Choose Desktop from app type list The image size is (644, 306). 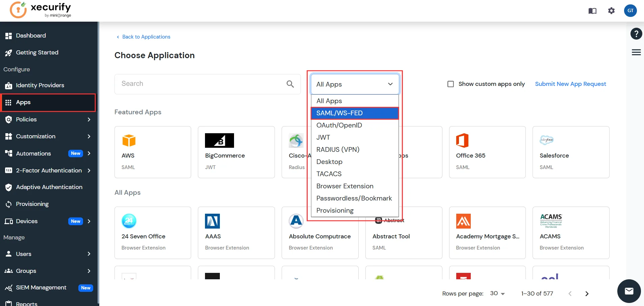click(355, 162)
